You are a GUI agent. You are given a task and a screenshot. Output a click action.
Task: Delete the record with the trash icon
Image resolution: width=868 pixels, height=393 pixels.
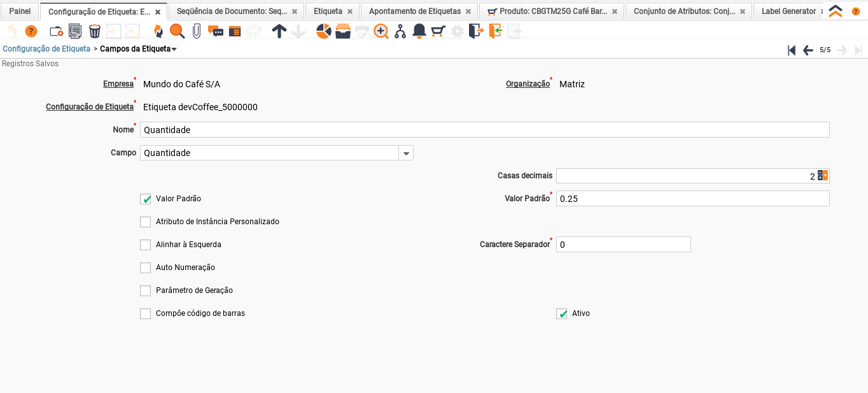click(x=95, y=31)
